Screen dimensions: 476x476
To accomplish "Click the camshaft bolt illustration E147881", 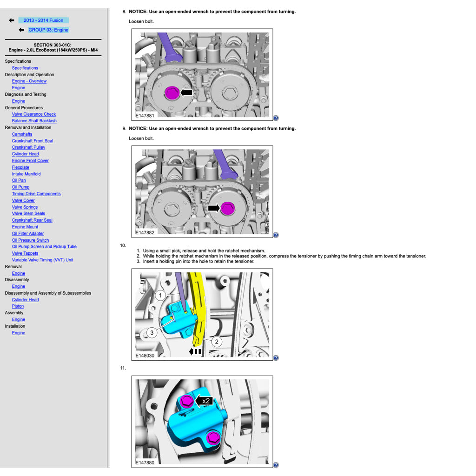I will [x=202, y=74].
